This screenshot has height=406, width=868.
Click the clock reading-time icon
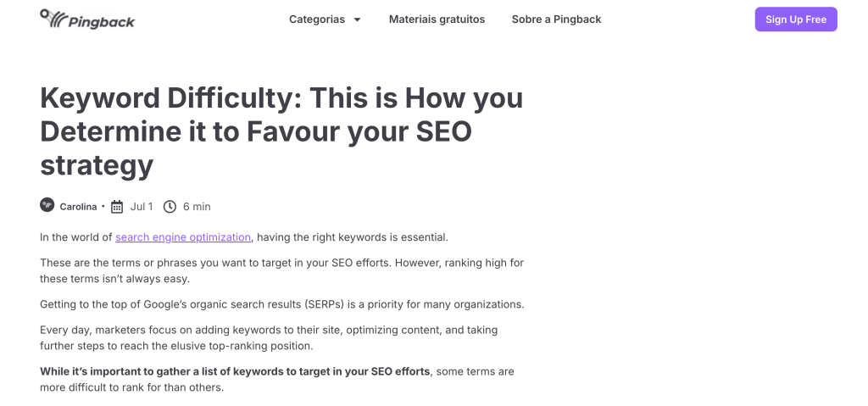coord(170,206)
